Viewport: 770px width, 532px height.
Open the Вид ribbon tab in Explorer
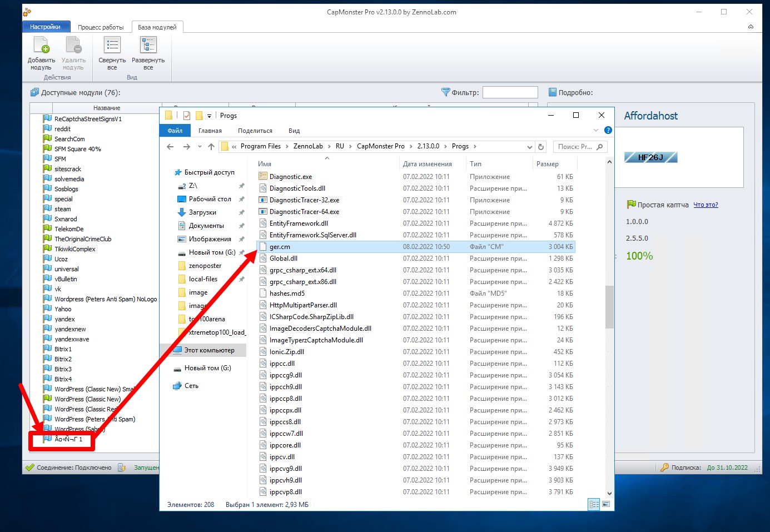coord(294,131)
